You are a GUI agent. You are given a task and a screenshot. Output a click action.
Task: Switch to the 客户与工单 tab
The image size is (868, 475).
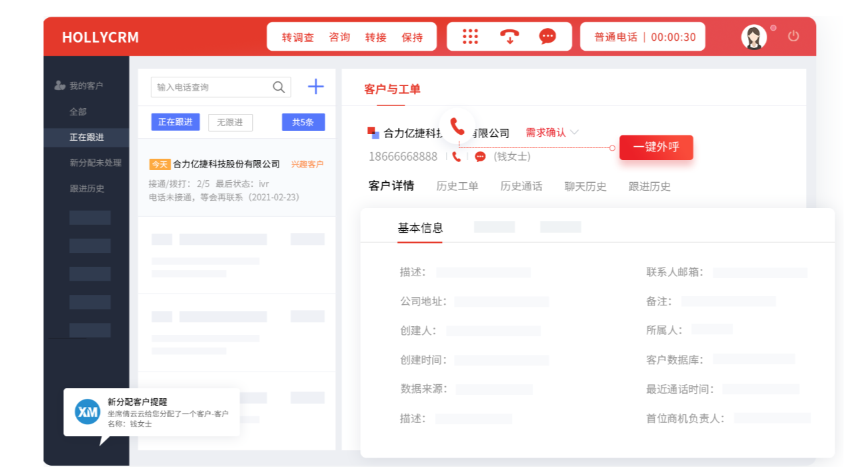click(392, 89)
